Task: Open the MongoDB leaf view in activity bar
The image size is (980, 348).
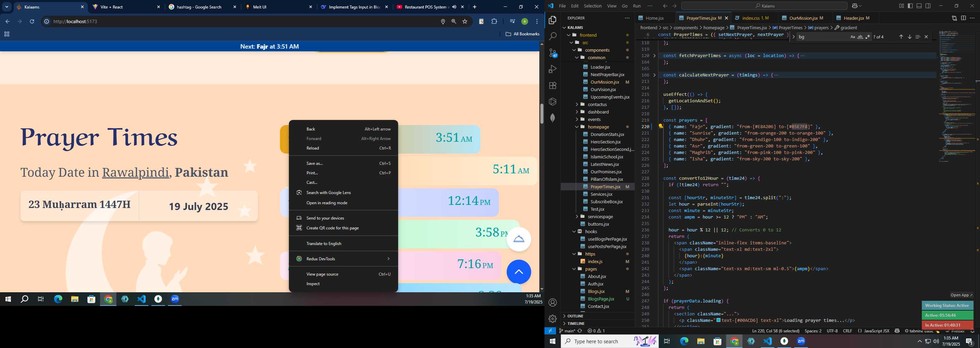Action: click(x=553, y=118)
